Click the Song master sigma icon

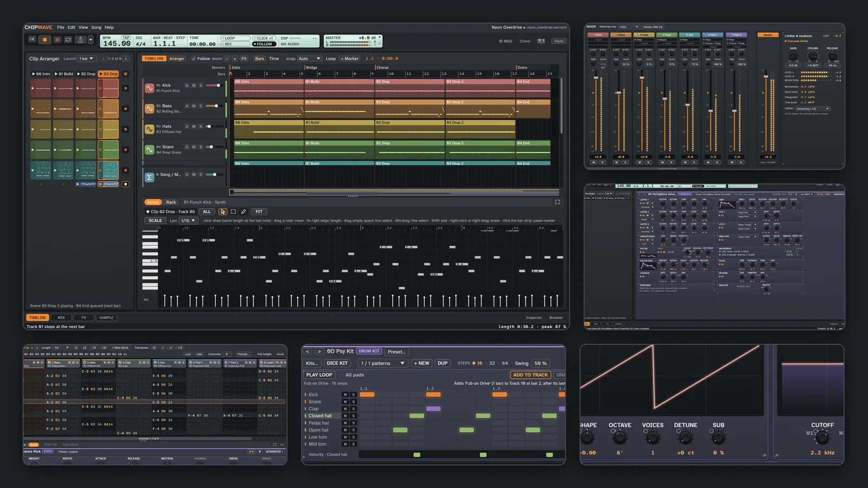click(149, 177)
